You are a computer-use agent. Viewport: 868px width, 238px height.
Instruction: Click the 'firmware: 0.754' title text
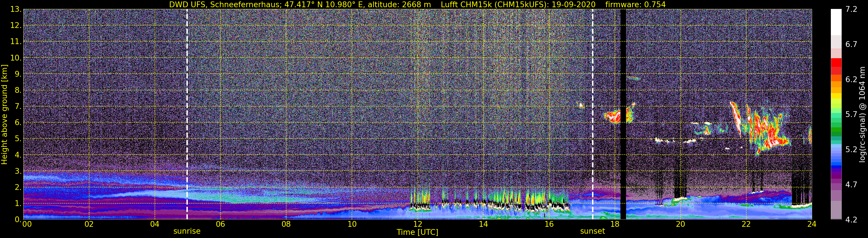(x=636, y=4)
